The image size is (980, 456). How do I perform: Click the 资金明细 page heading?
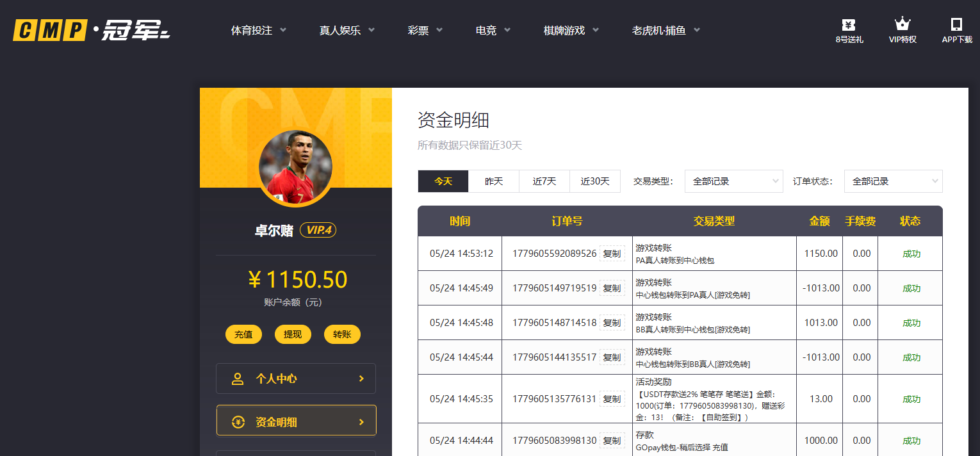coord(453,120)
